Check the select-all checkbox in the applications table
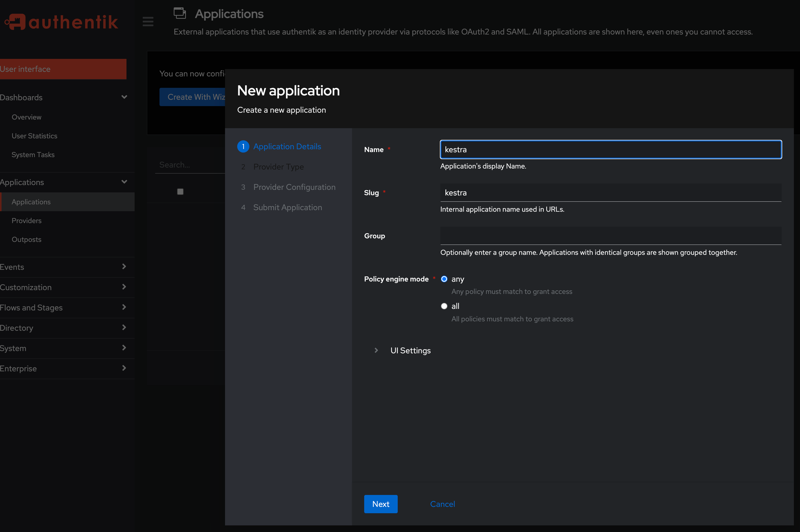The width and height of the screenshot is (800, 532). click(180, 191)
